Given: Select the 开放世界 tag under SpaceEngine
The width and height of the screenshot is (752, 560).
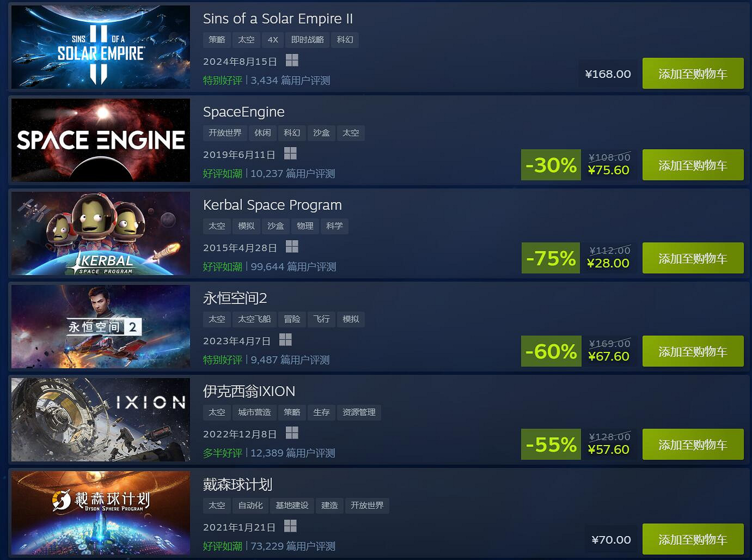Looking at the screenshot, I should (225, 133).
